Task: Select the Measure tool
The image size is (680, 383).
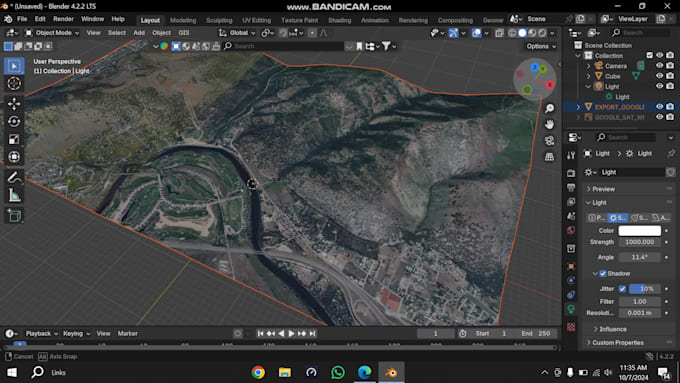Action: tap(14, 195)
